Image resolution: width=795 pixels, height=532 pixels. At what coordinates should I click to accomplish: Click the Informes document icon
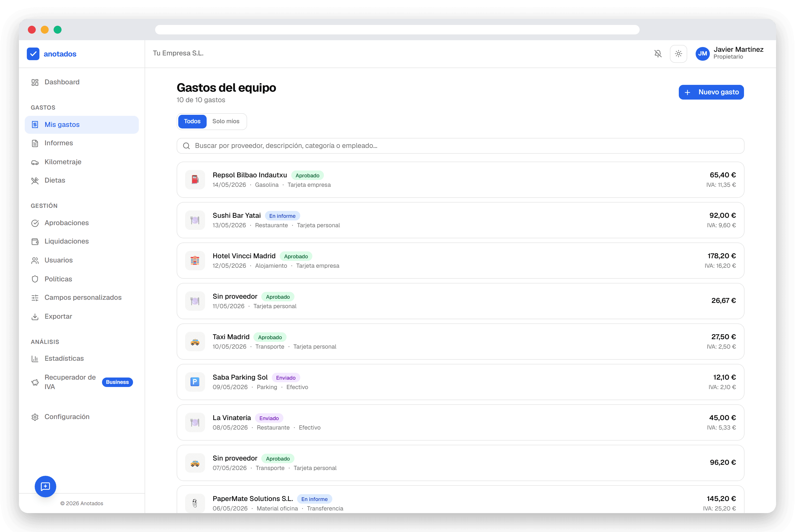[x=35, y=143]
